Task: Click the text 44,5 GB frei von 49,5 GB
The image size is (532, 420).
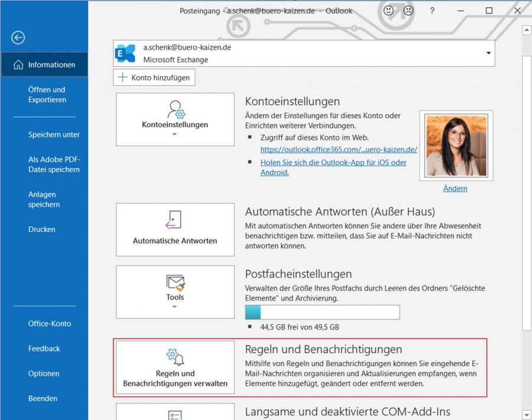Action: [300, 327]
